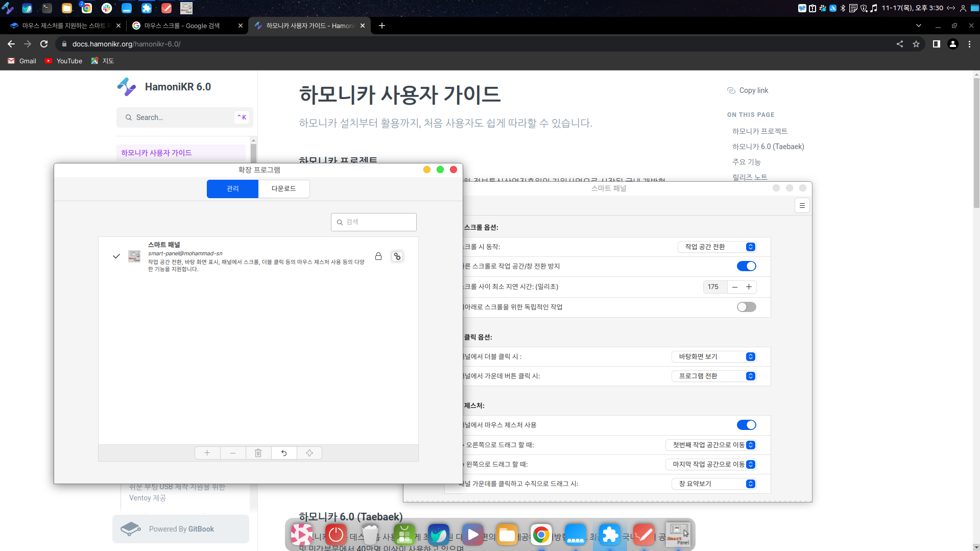This screenshot has height=551, width=980.
Task: Bookmark this page with the star icon
Action: click(x=916, y=44)
